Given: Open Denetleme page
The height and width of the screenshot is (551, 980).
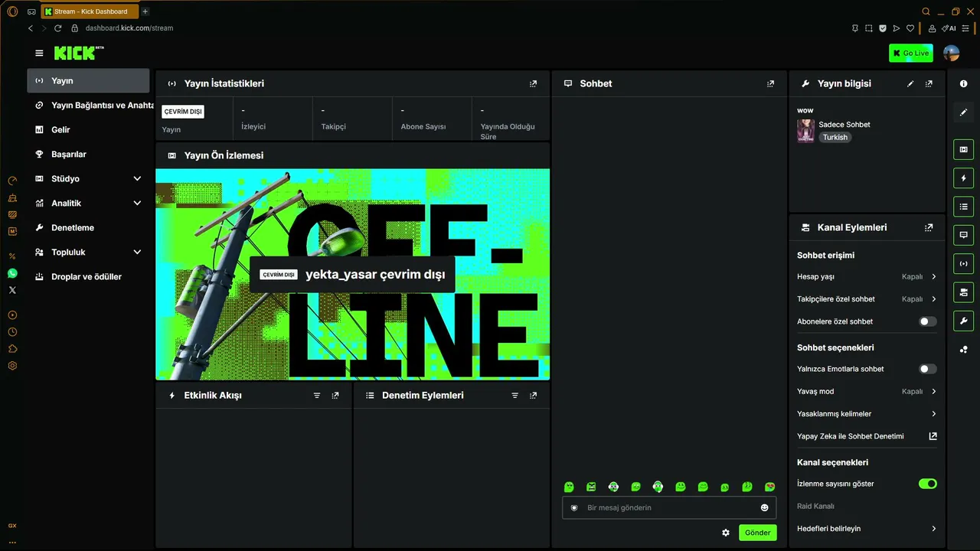Looking at the screenshot, I should click(88, 227).
